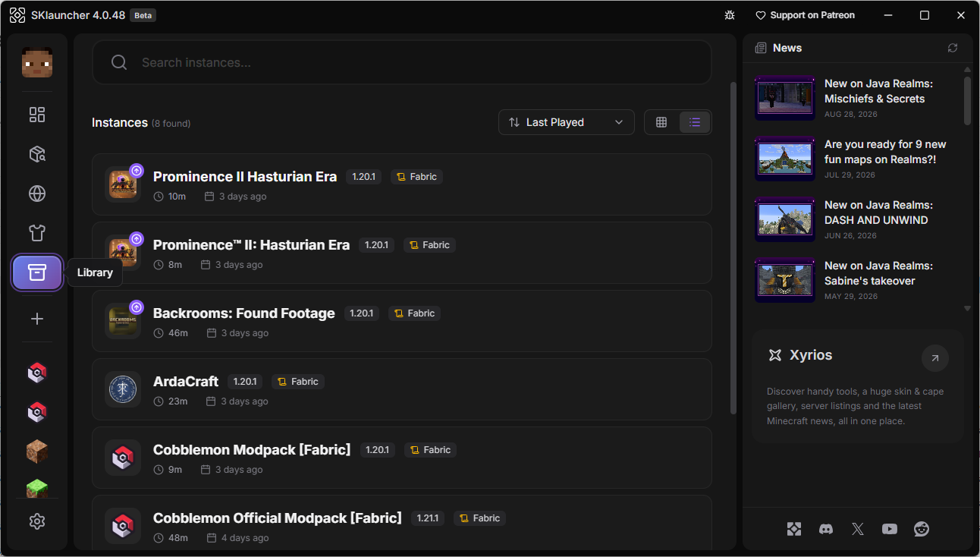The image size is (980, 557).
Task: Open news: DASH AND UNWIND
Action: click(x=878, y=212)
